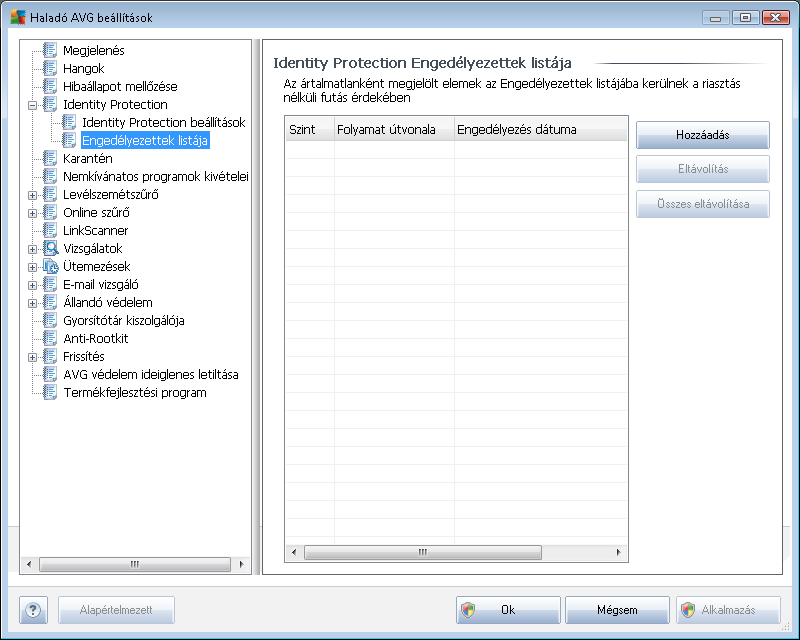Click the Alapértelmezett button
This screenshot has height=640, width=800.
116,610
